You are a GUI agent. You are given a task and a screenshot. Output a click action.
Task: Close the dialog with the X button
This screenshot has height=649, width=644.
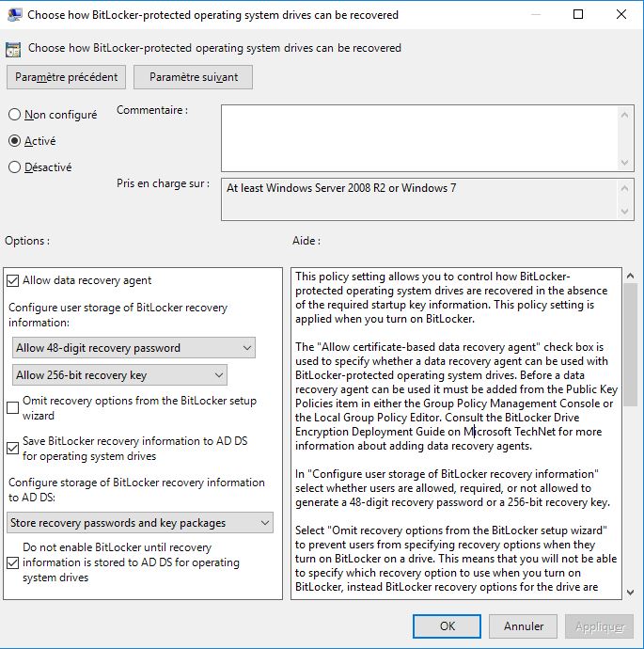[620, 14]
